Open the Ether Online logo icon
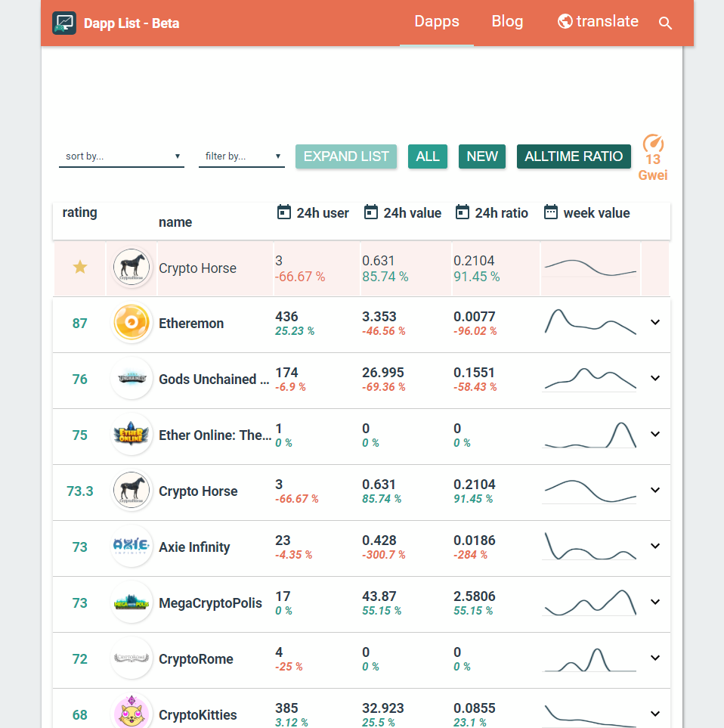This screenshot has height=728, width=724. (131, 434)
